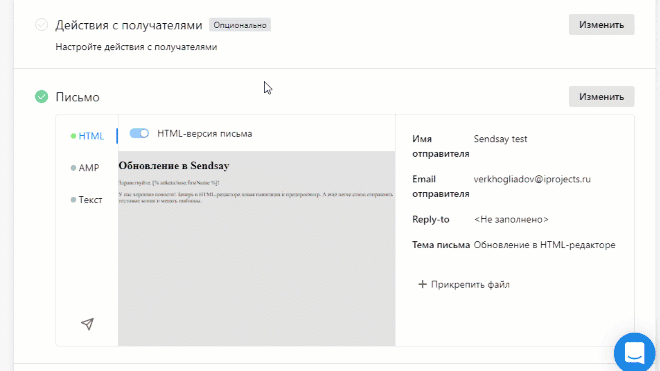Viewport: 660px width, 371px height.
Task: Click the send test email paper-plane icon
Action: point(88,324)
